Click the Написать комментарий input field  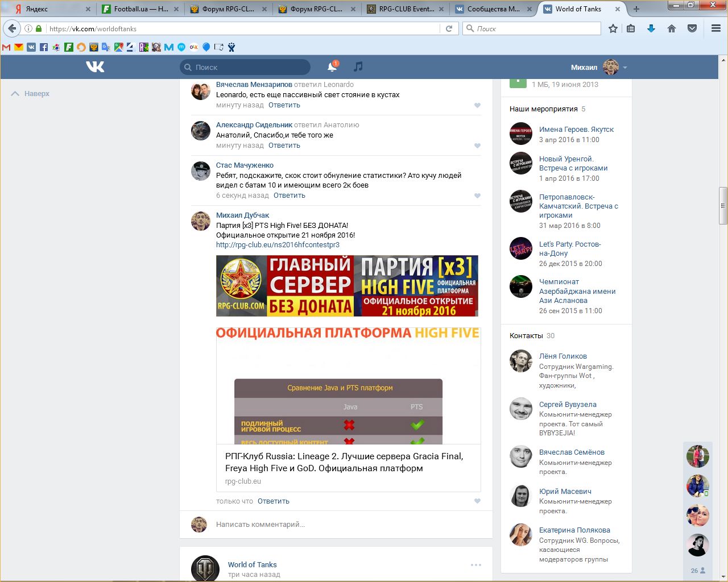tap(341, 524)
